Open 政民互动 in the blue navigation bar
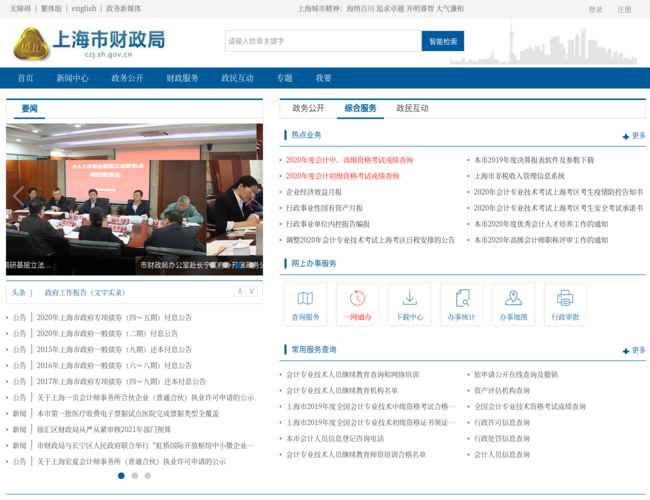 click(237, 78)
